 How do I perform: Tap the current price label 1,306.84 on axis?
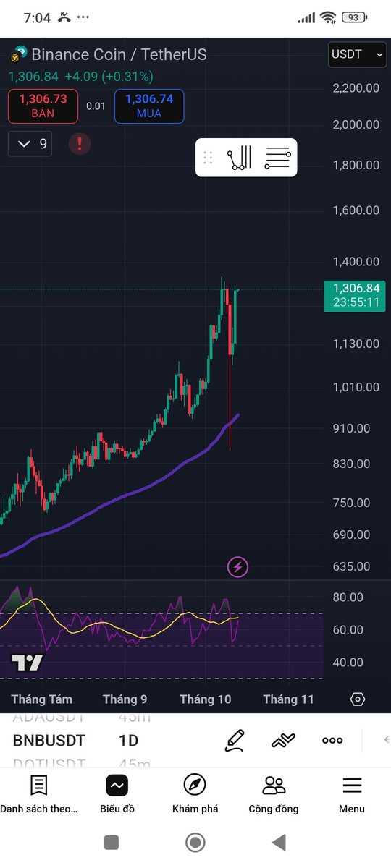pos(355,294)
